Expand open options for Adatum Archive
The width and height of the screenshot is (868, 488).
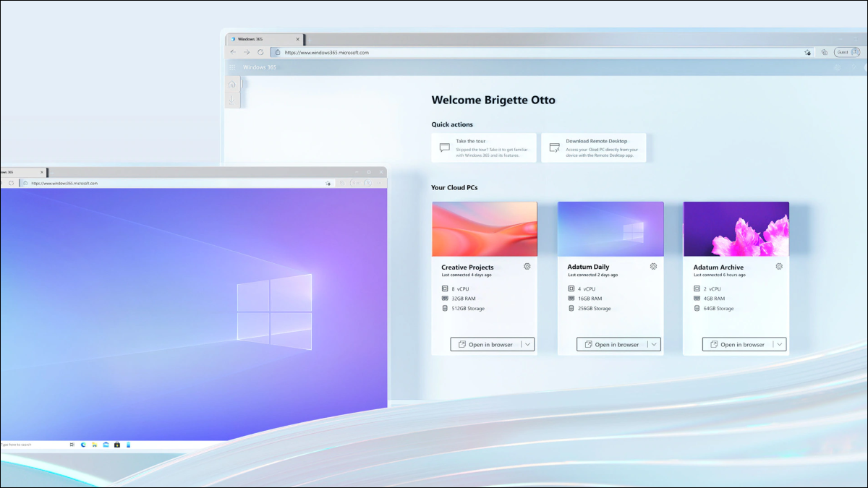(780, 345)
